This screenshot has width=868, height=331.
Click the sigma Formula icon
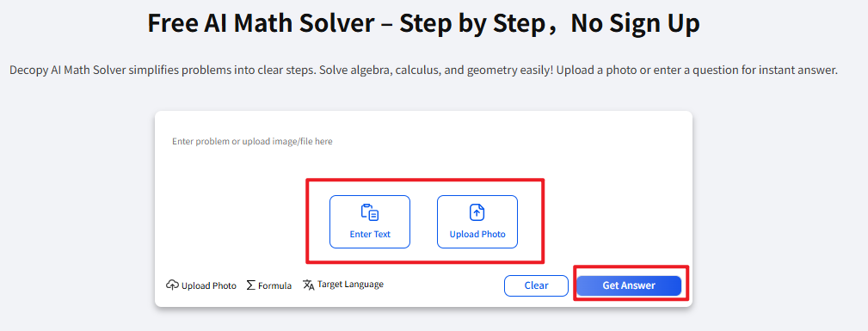(251, 285)
